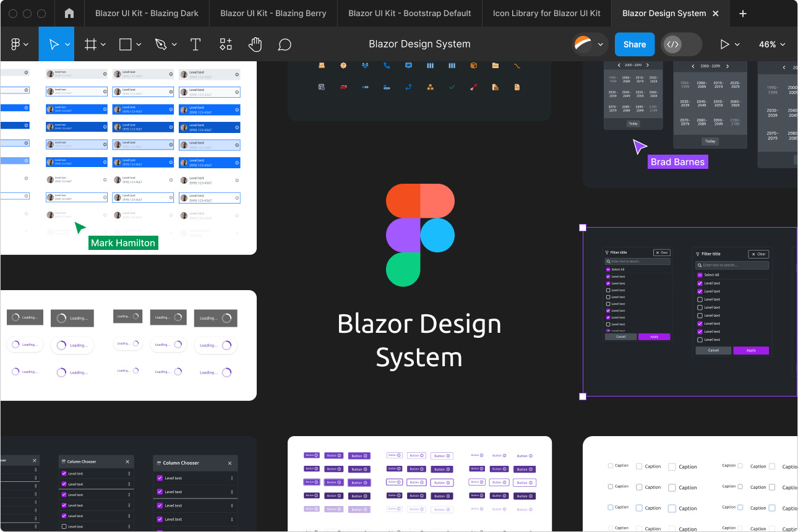This screenshot has height=532, width=798.
Task: Check the unchecked Level text in Column Chooser
Action: pyautogui.click(x=64, y=526)
